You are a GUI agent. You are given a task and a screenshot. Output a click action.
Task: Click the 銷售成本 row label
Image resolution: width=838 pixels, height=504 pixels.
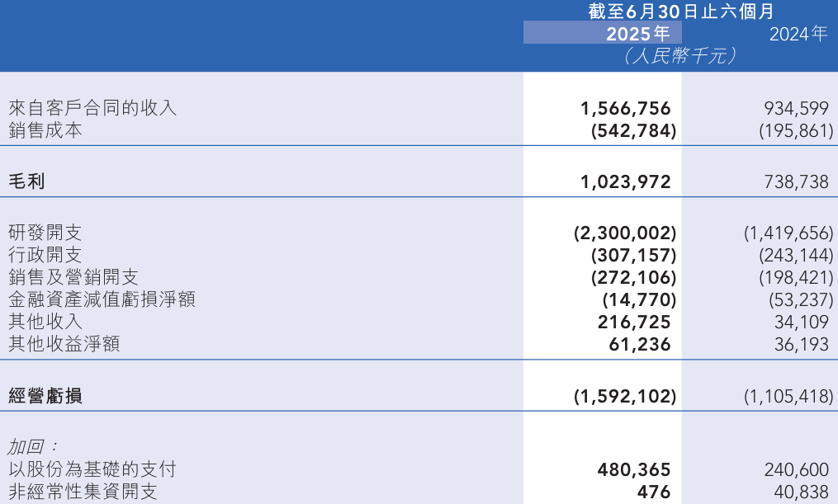pyautogui.click(x=45, y=130)
